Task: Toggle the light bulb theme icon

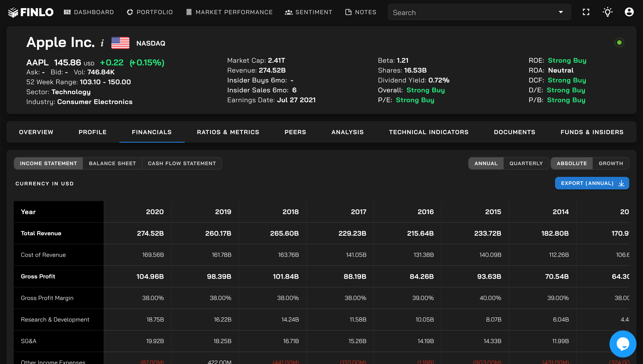Action: pyautogui.click(x=607, y=12)
